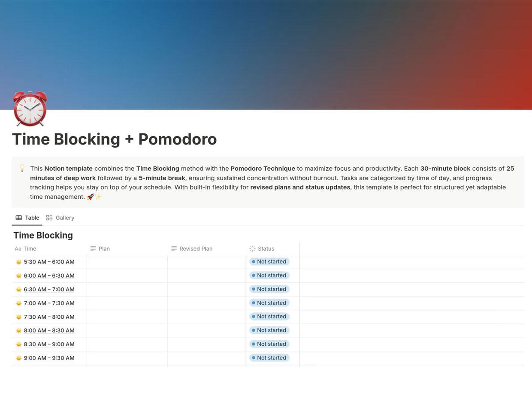Viewport: 532px width, 399px height.
Task: Click the Plan column header
Action: 127,248
